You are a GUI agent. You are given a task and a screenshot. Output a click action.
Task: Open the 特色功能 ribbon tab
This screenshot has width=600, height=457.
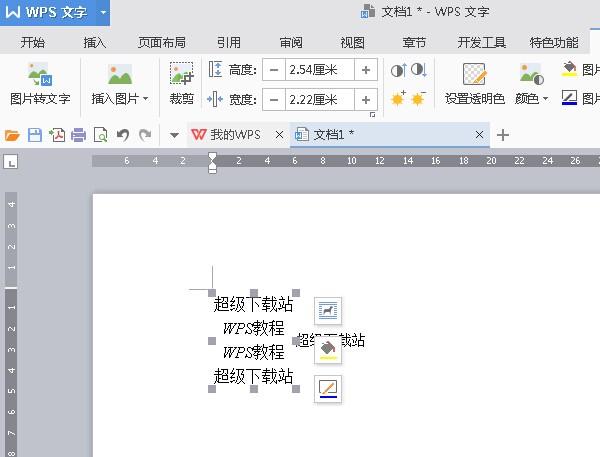point(554,42)
